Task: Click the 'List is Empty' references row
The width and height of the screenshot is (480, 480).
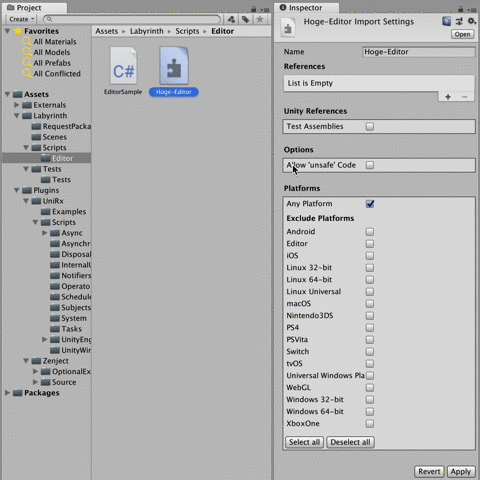Action: tap(379, 83)
